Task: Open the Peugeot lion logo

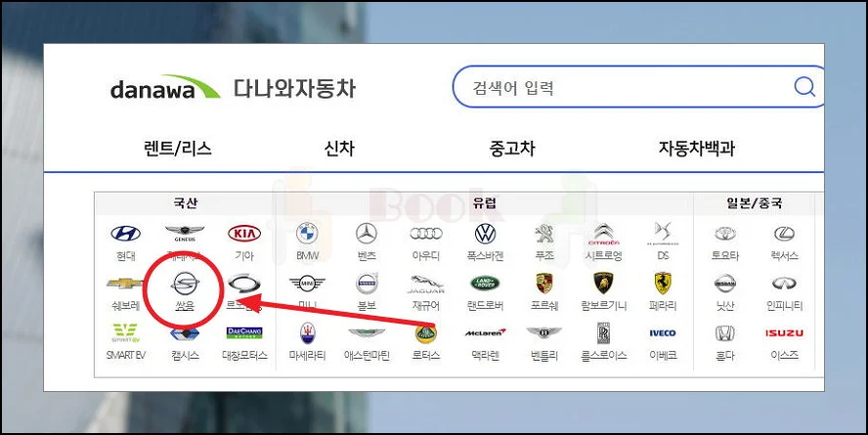Action: pos(544,234)
